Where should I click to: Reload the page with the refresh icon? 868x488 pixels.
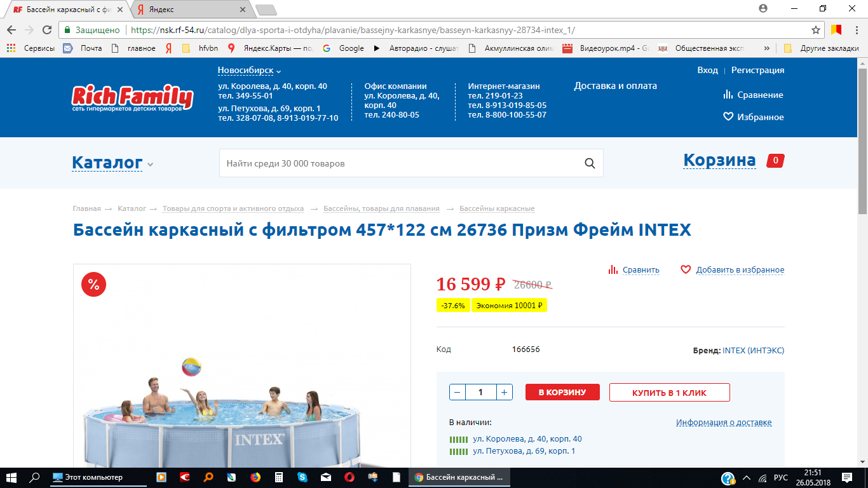46,30
